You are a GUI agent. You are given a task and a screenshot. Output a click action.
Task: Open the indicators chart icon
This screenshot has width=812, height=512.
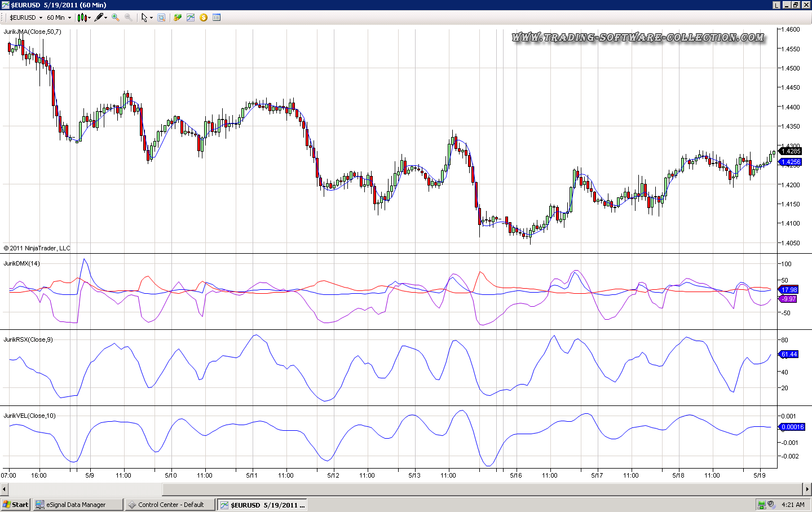click(191, 17)
